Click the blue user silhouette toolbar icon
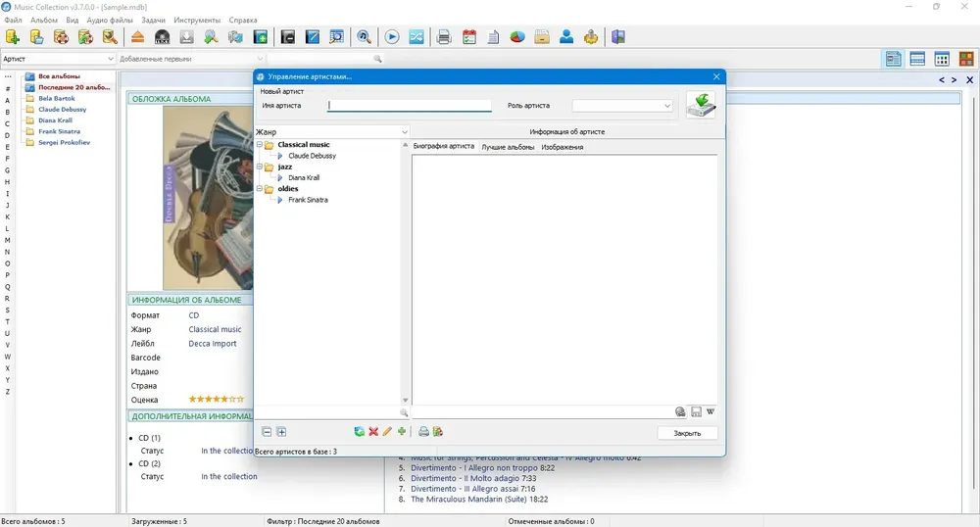 [x=566, y=37]
